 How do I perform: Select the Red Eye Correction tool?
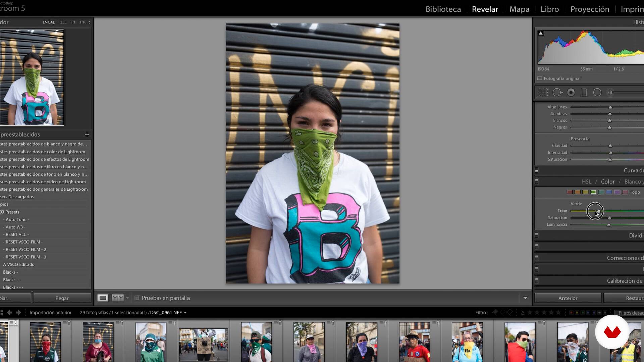click(571, 93)
